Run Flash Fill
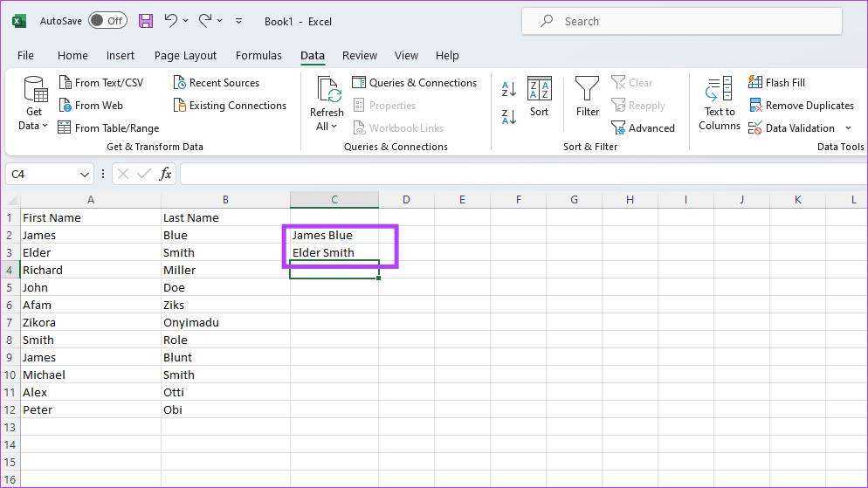The height and width of the screenshot is (488, 868). pos(776,82)
